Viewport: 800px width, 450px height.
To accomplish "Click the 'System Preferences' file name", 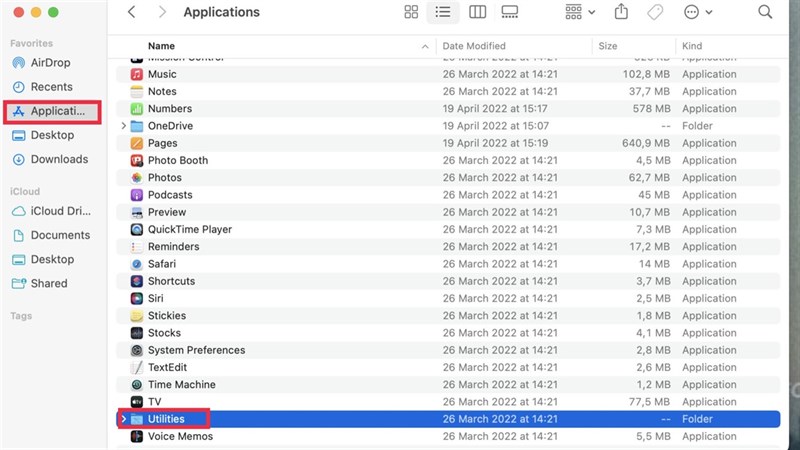I will click(196, 350).
